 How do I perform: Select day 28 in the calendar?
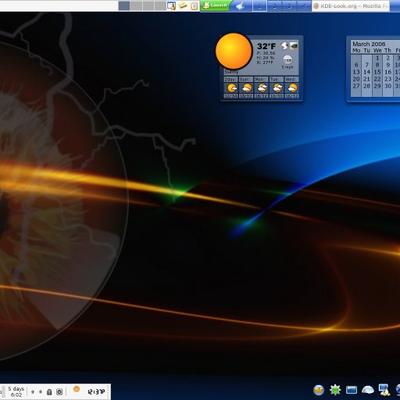pos(367,86)
